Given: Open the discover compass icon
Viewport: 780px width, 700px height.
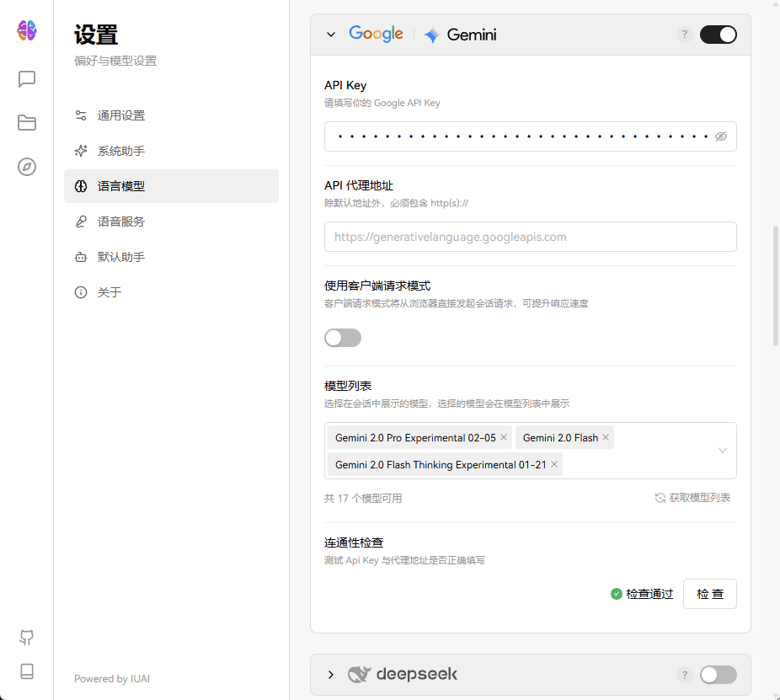Looking at the screenshot, I should [x=27, y=167].
